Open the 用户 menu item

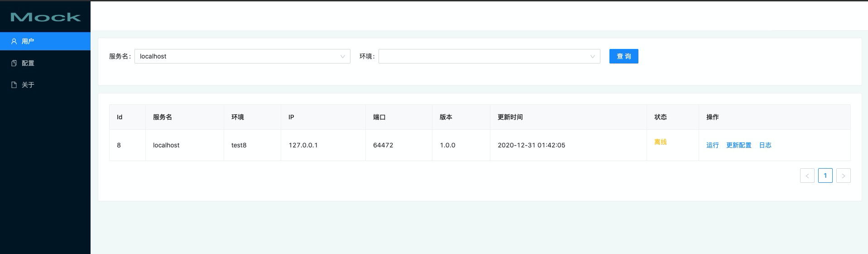(45, 41)
